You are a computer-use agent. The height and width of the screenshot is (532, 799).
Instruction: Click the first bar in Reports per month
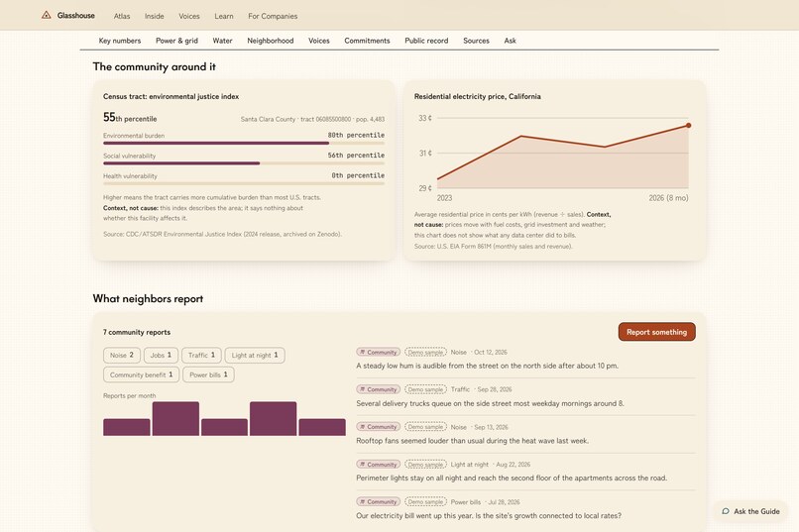126,427
